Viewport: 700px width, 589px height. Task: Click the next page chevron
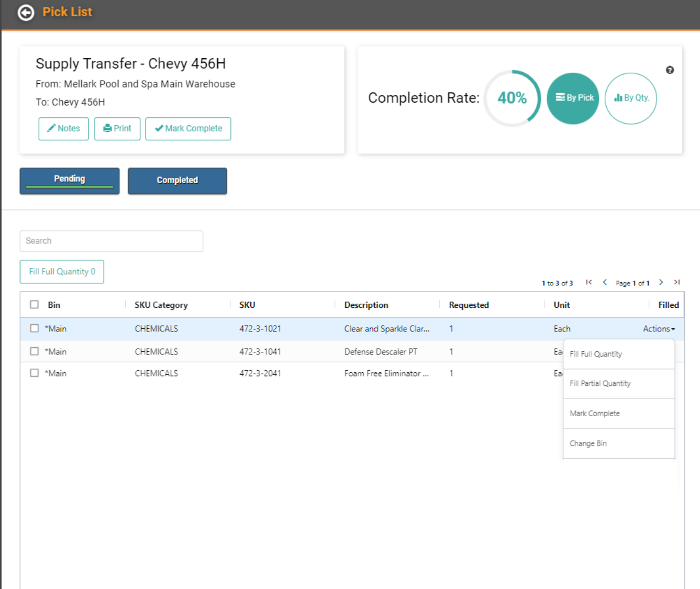[661, 282]
